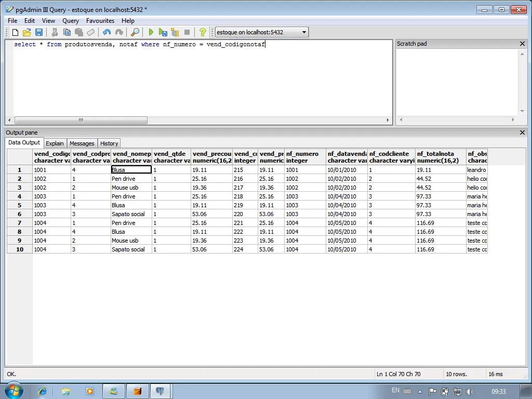Switch to the Explain tab
The width and height of the screenshot is (532, 399).
click(55, 143)
